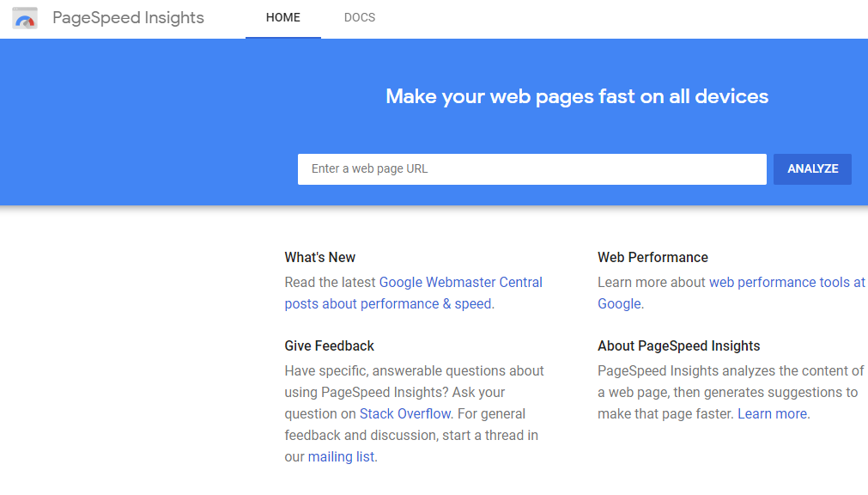Click the Learn more link

click(x=772, y=413)
